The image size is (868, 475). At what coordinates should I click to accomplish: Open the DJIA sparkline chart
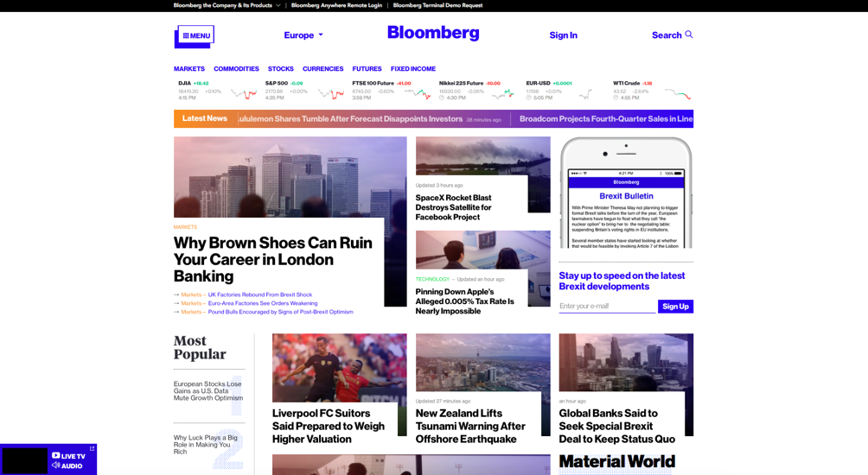[243, 93]
